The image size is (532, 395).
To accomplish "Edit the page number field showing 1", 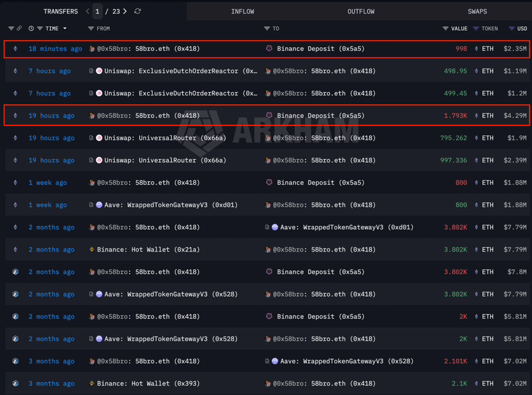I will [x=97, y=12].
